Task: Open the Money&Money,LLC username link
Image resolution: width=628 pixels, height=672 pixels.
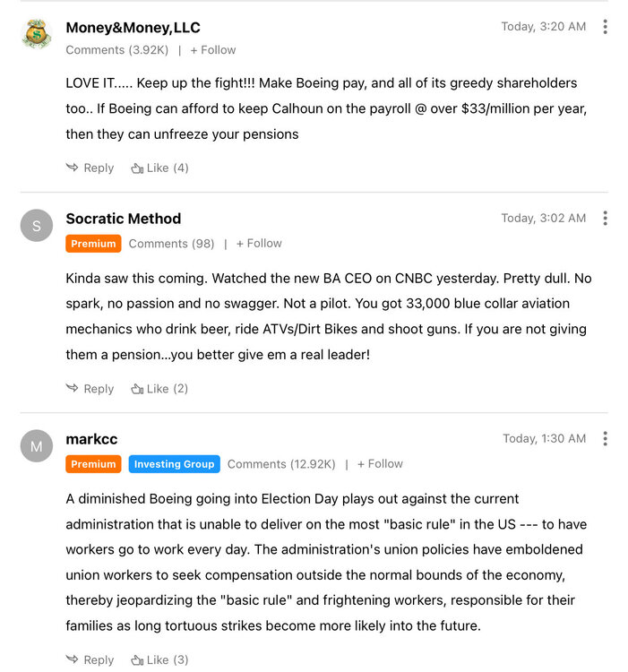Action: (x=133, y=28)
